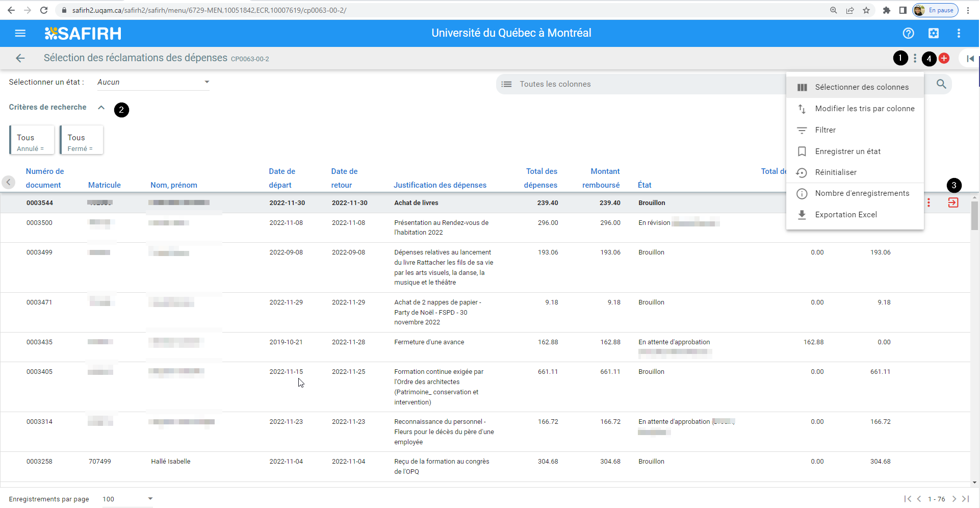Sort by 'Justification des dépenses' header
The width and height of the screenshot is (980, 508).
coord(440,185)
